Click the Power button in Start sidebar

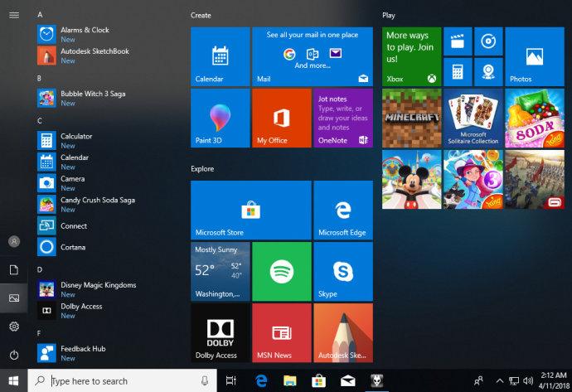(x=14, y=355)
